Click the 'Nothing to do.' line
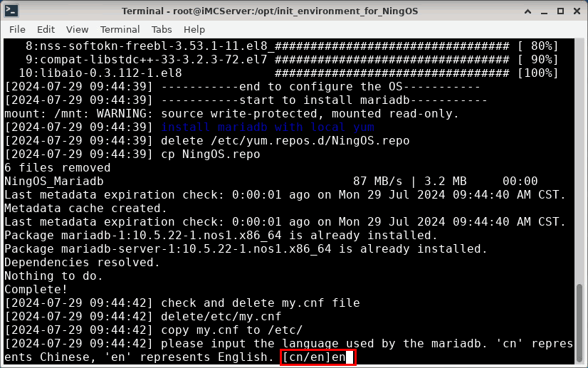Viewport: 588px width, 368px height. [53, 275]
